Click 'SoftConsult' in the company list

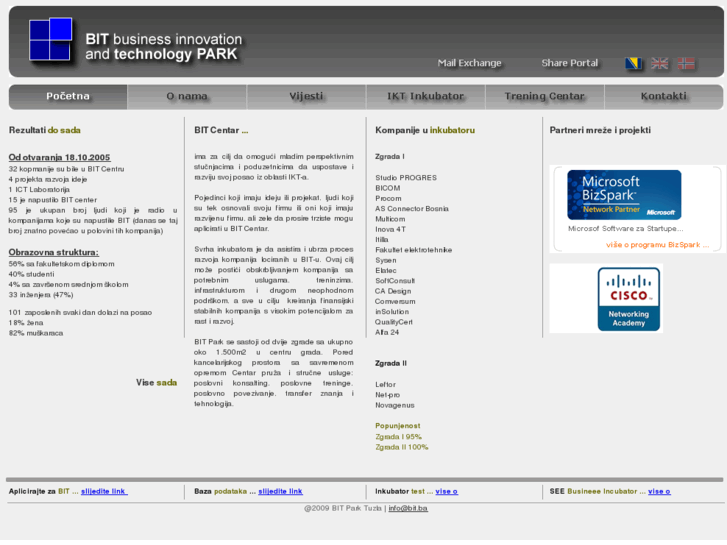pyautogui.click(x=395, y=281)
